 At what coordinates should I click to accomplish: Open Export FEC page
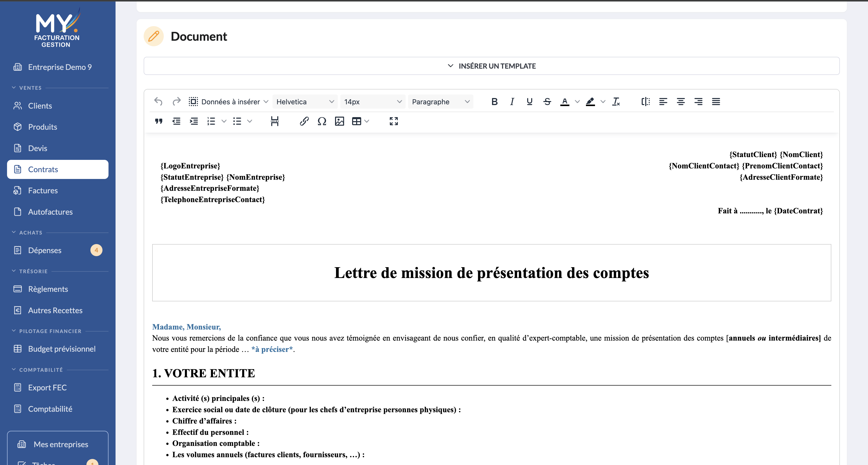(x=58, y=387)
